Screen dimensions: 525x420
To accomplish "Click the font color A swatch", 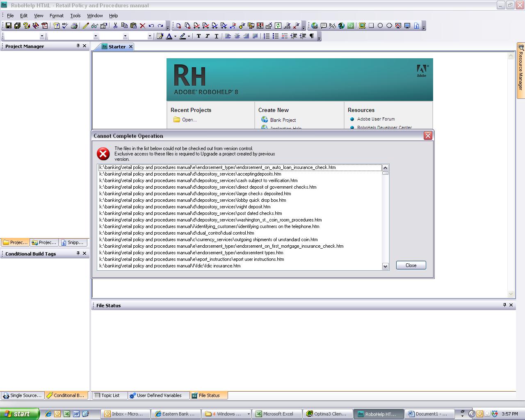I will [169, 36].
